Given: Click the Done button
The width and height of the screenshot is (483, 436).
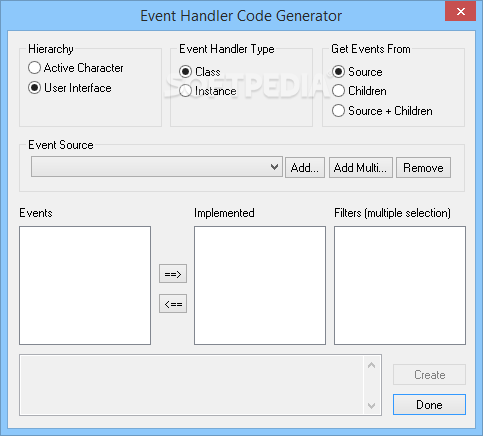Looking at the screenshot, I should pyautogui.click(x=429, y=405).
